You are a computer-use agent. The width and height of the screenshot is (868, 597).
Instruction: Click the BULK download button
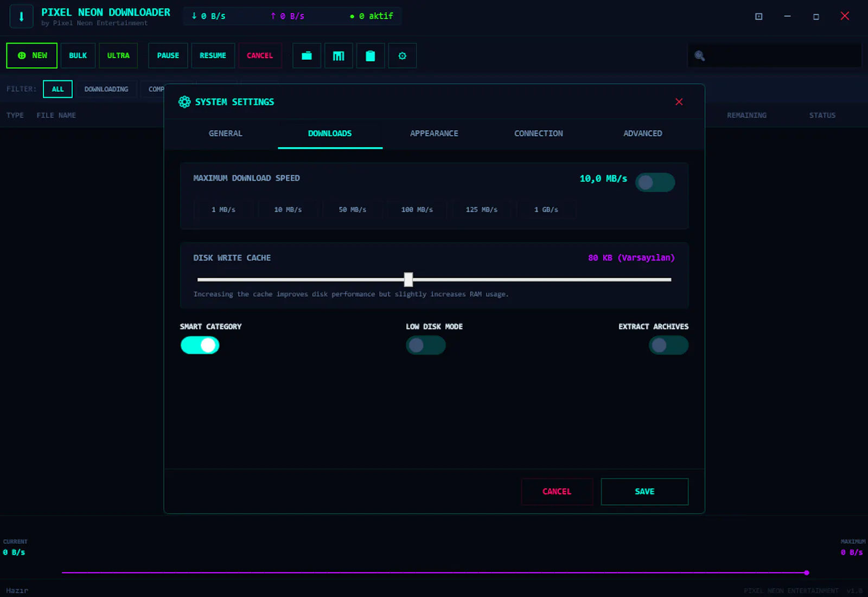click(x=78, y=56)
